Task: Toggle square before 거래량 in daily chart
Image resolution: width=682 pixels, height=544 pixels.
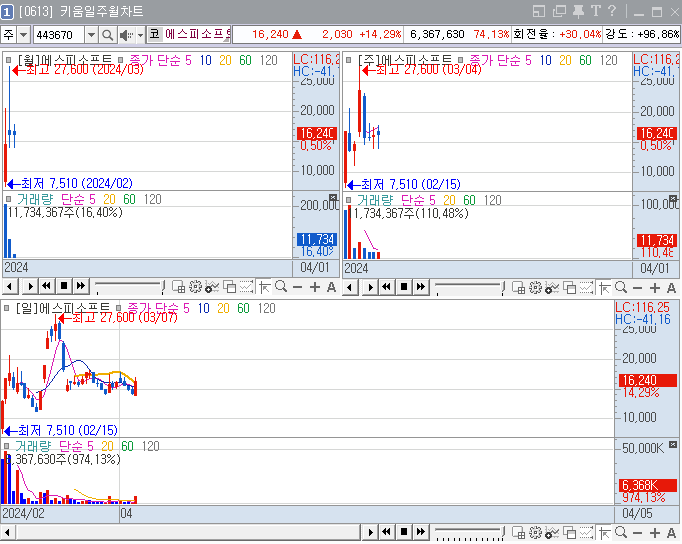Action: [7, 446]
